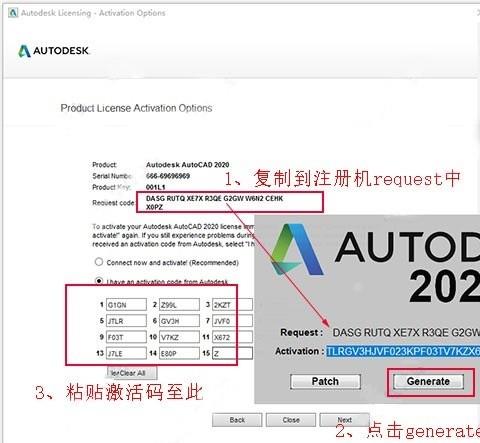This screenshot has width=480, height=443.
Task: Click the Close button at dialog bottom
Action: pos(291,420)
